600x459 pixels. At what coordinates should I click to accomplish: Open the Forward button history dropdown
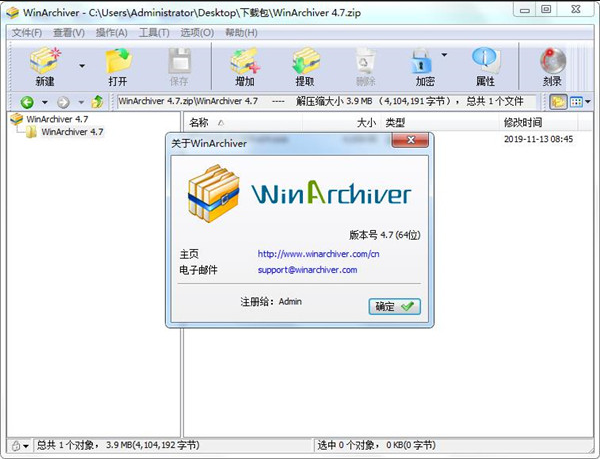click(81, 102)
